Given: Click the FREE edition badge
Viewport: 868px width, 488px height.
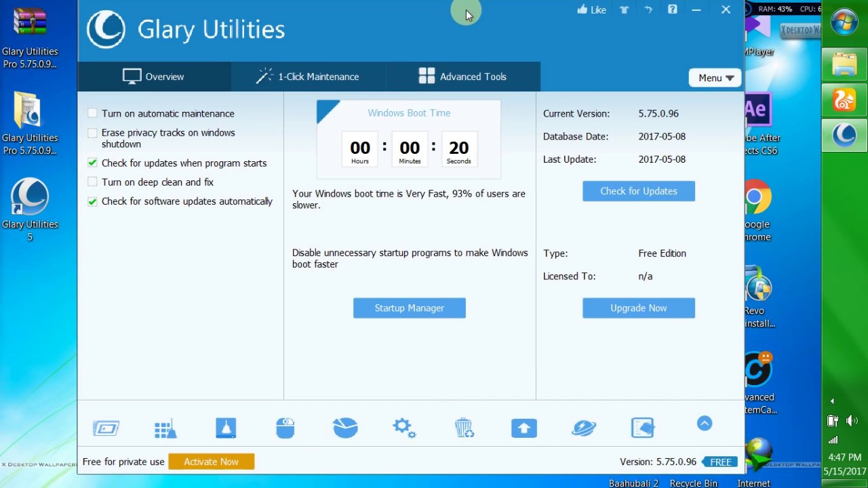Looking at the screenshot, I should click(719, 462).
